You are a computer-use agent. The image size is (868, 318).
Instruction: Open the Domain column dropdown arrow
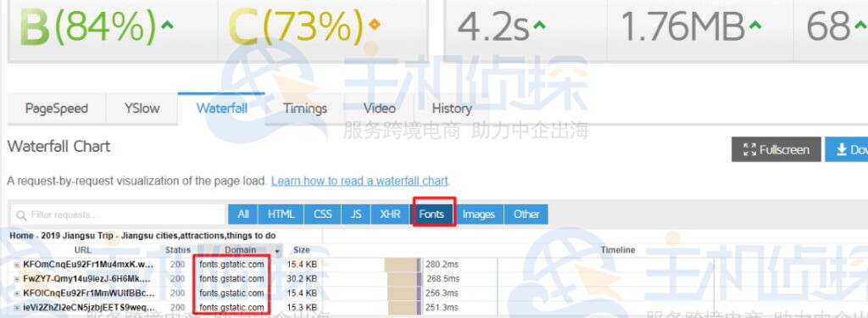pos(278,251)
